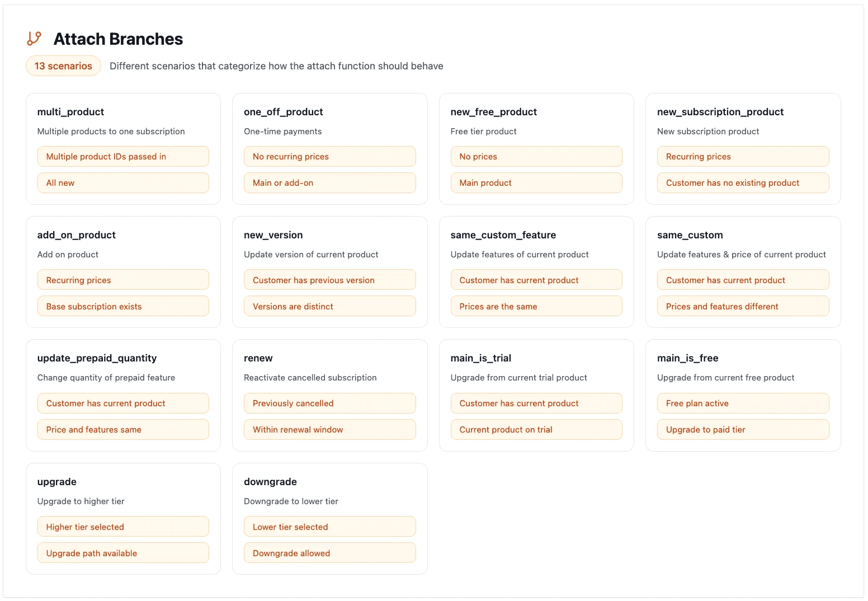This screenshot has height=601, width=868.
Task: Open the multi_product card title
Action: [70, 112]
